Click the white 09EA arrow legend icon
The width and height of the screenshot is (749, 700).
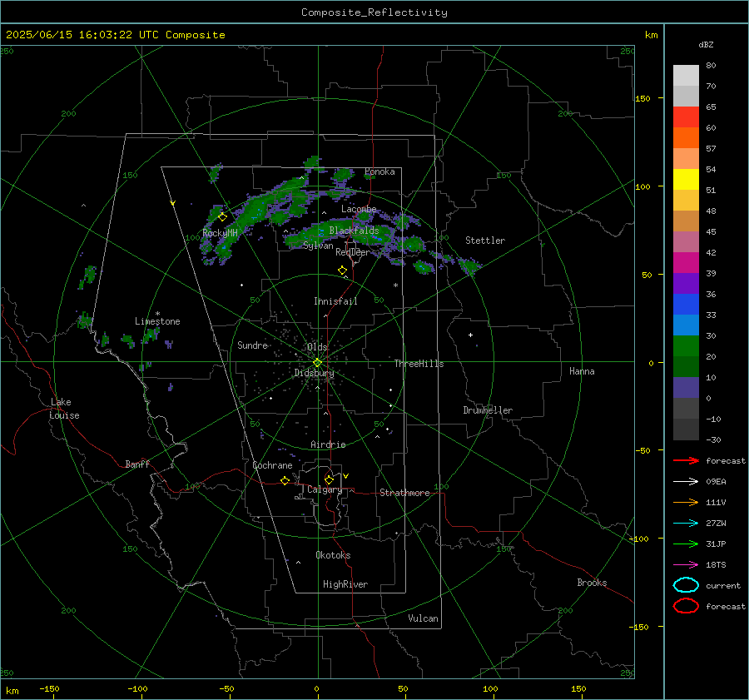pyautogui.click(x=686, y=482)
